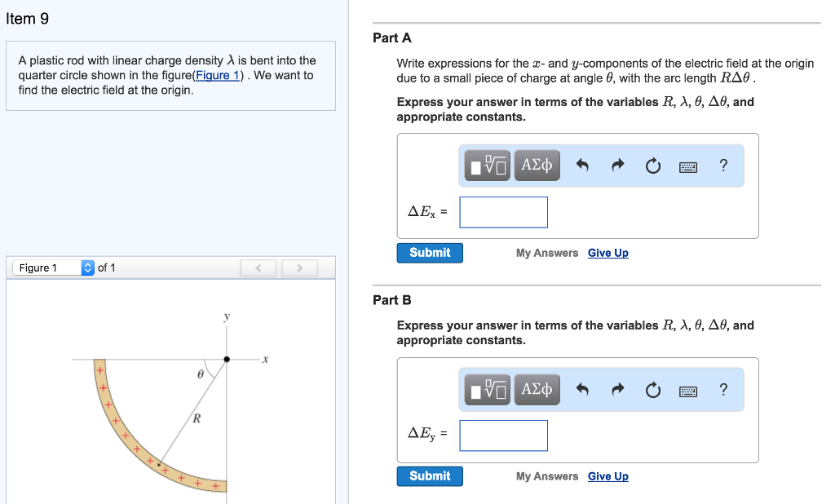Open Greek symbols palette in Part B

pos(537,390)
